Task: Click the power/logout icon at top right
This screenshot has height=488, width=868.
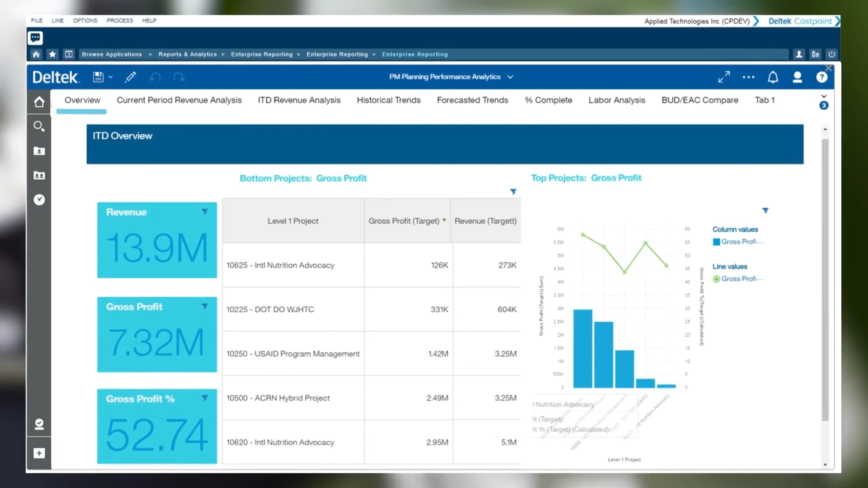Action: [832, 54]
